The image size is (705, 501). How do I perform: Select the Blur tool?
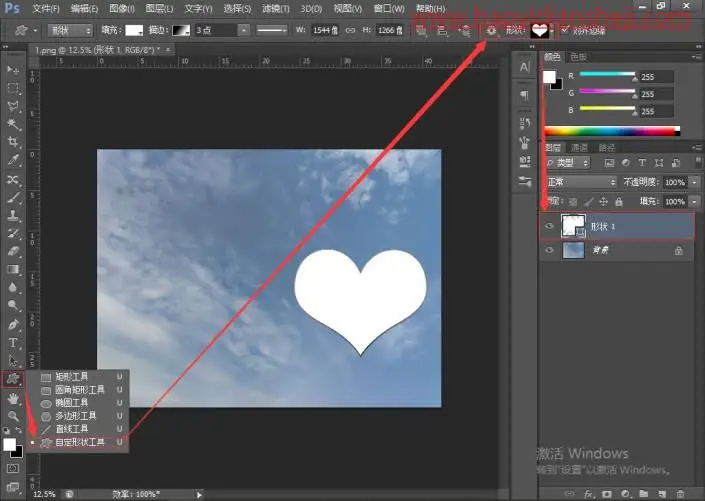(x=13, y=287)
